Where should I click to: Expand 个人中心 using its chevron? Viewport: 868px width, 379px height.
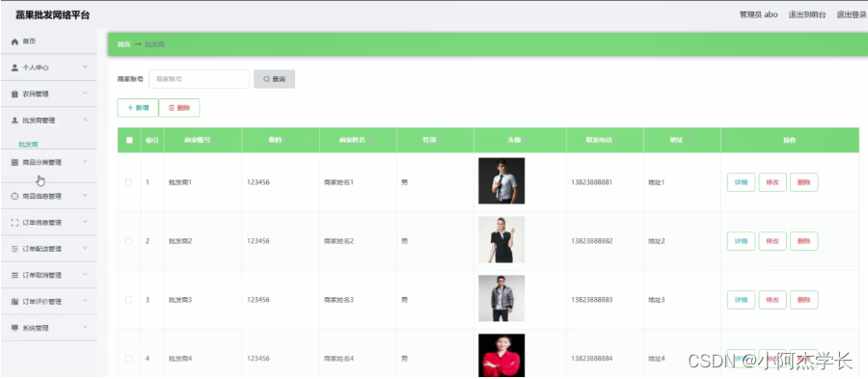[85, 67]
